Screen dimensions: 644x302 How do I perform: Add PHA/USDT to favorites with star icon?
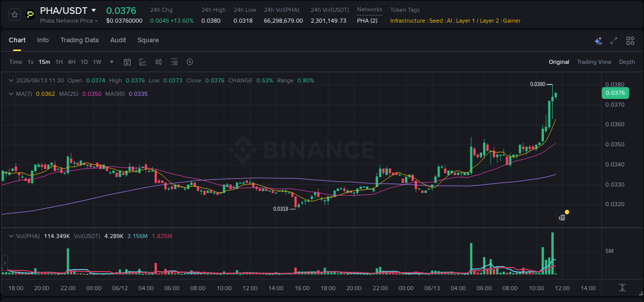pos(14,14)
